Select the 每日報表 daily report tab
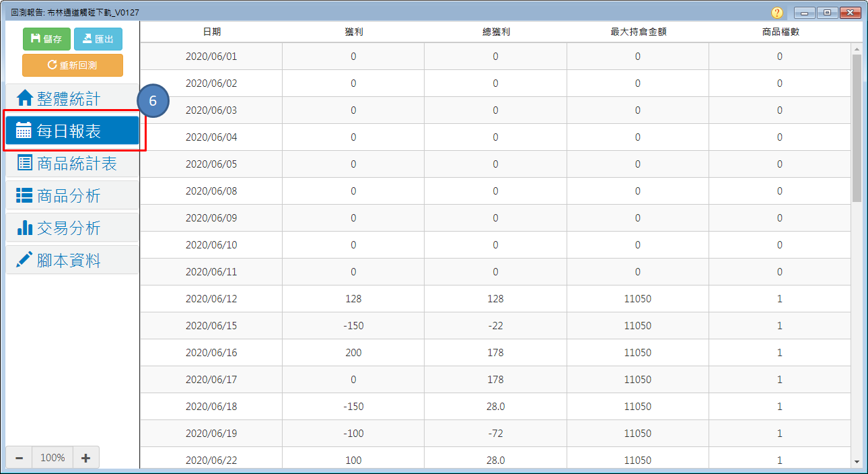Image resolution: width=868 pixels, height=474 pixels. coord(72,131)
